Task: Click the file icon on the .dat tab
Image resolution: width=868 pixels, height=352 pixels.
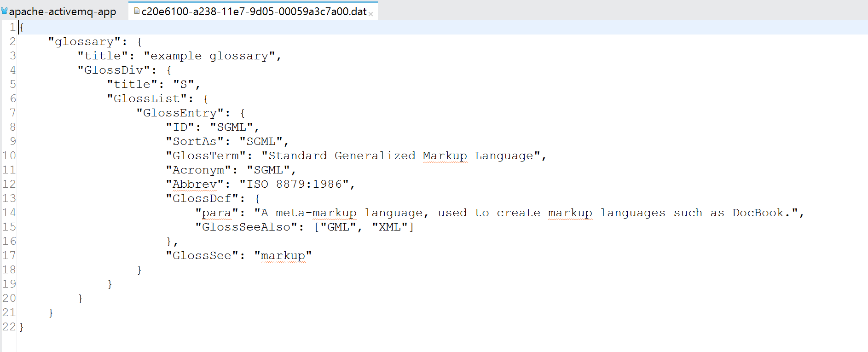Action: tap(137, 11)
